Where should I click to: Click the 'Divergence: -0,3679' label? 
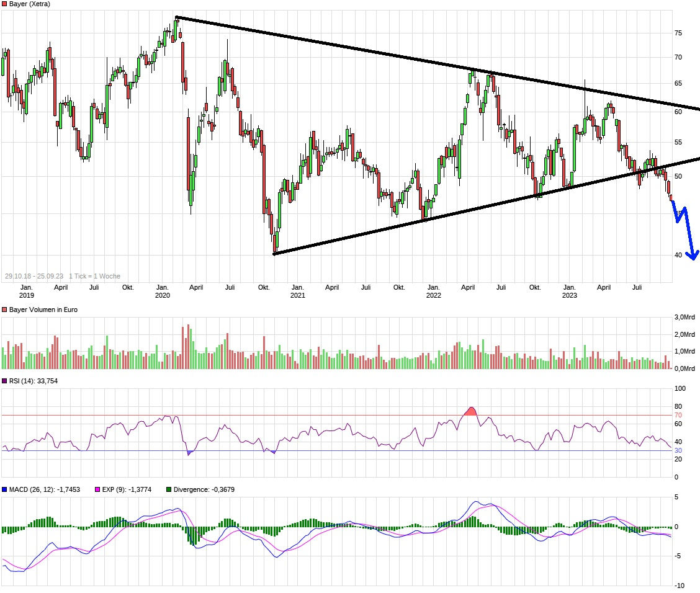tap(204, 489)
